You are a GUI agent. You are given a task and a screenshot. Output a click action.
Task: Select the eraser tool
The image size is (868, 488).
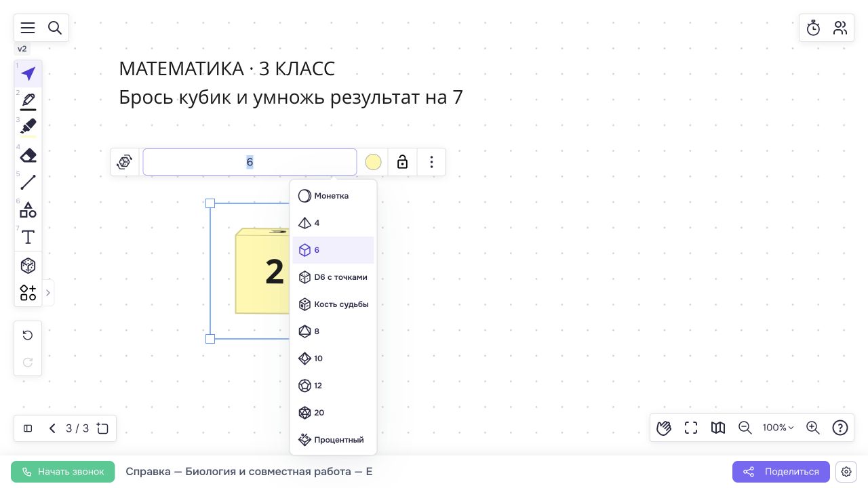28,155
